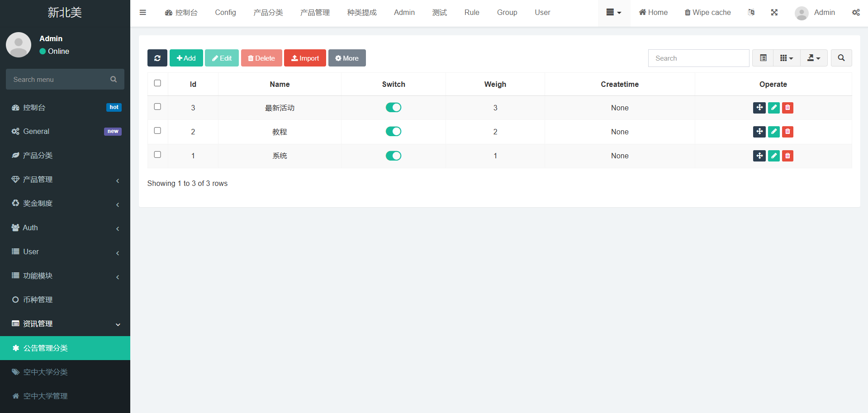
Task: Select 空中大学分类 in the sidebar
Action: click(65, 372)
